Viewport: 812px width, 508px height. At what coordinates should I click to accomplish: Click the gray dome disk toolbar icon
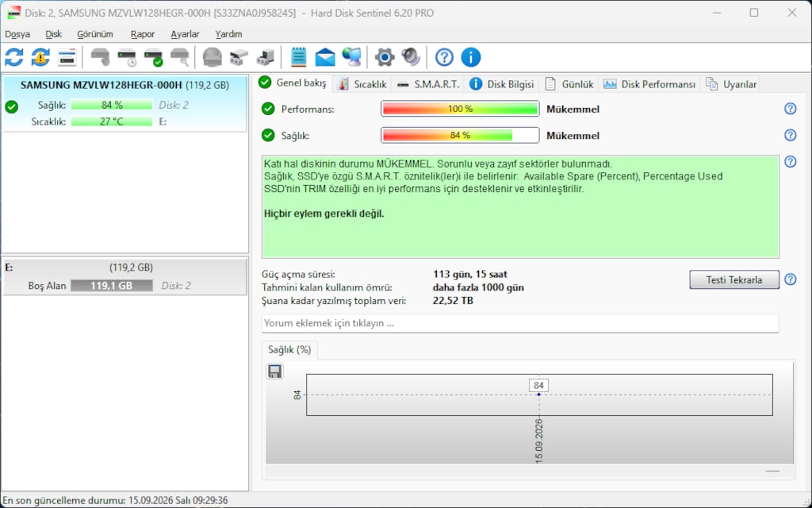point(213,57)
